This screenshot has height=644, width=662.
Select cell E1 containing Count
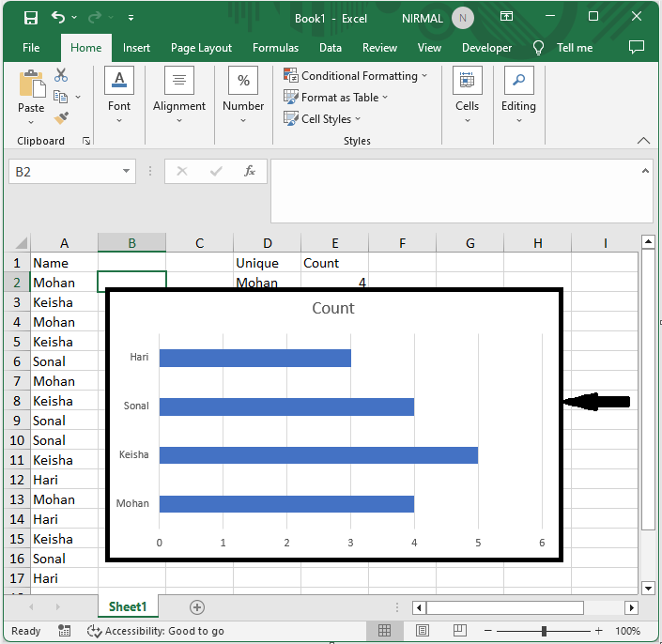[x=334, y=263]
